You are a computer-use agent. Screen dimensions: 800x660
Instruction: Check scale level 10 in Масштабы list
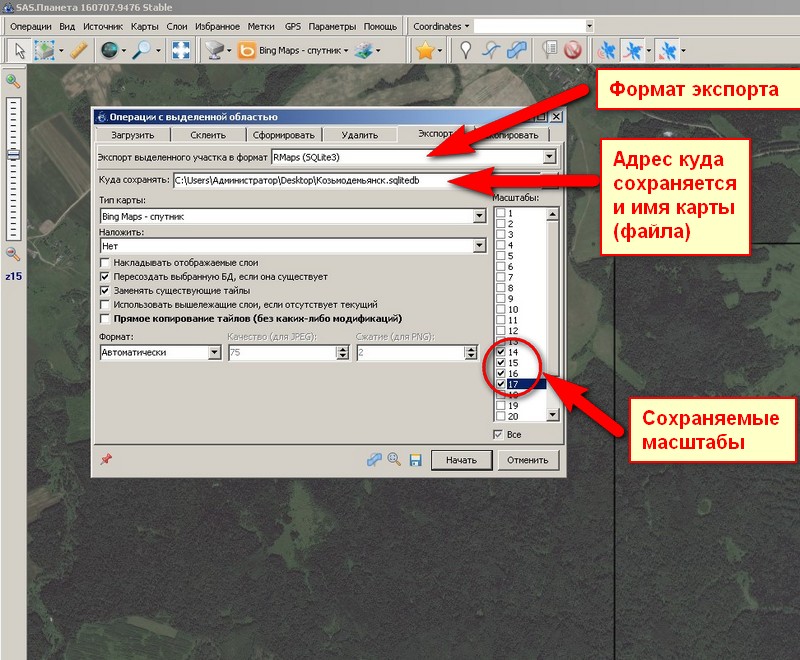tap(500, 309)
